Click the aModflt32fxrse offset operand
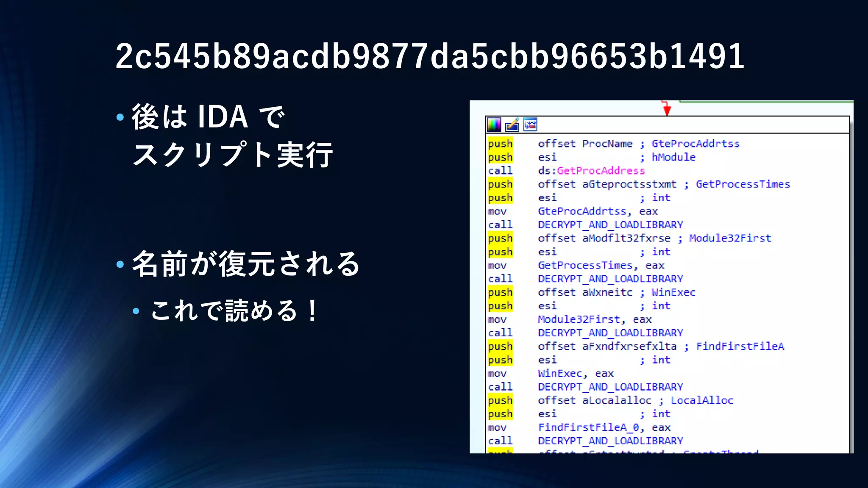Screen dimensions: 868x488 coord(604,238)
